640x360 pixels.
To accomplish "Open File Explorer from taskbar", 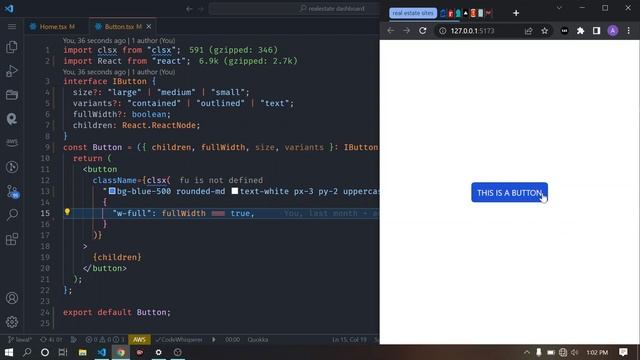I will 82,352.
